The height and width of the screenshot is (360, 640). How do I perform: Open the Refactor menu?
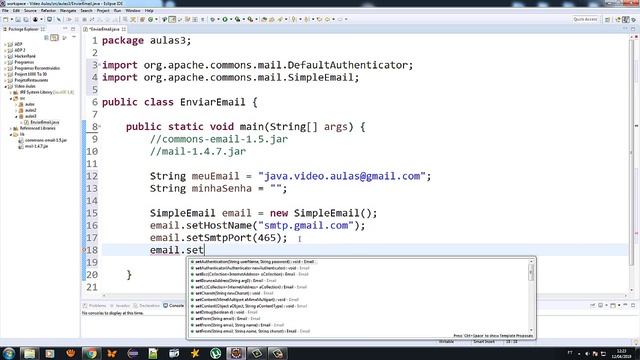click(48, 11)
